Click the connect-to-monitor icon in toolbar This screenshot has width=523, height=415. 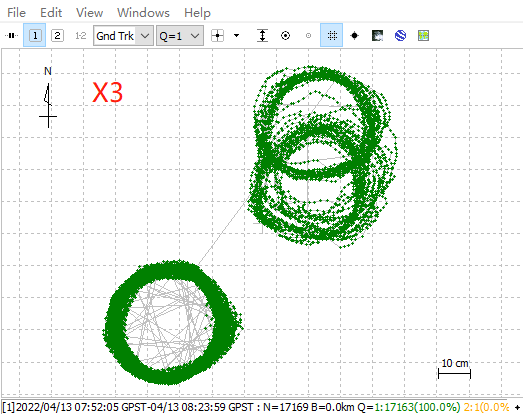click(11, 35)
